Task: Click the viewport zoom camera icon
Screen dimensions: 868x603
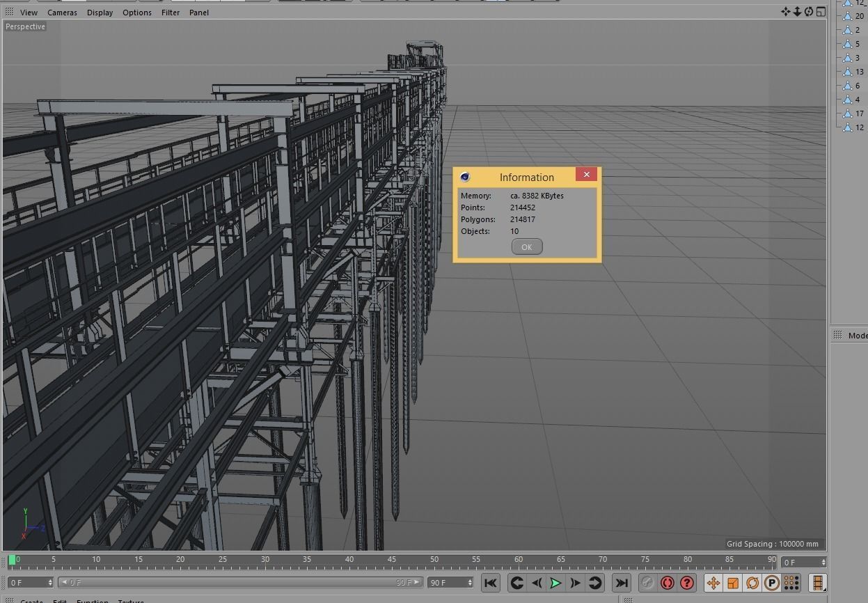Action: [797, 11]
